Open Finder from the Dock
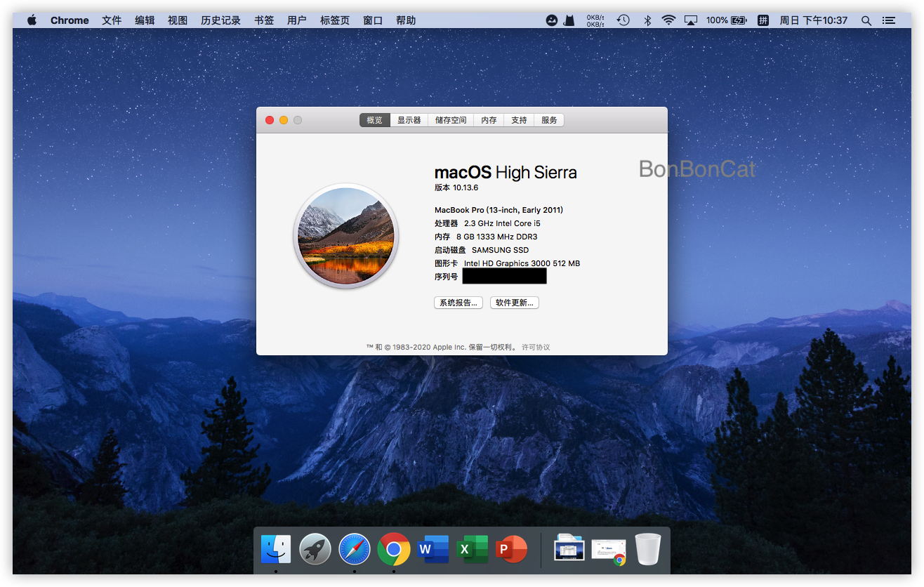Viewport: 924px width, 587px height. click(276, 549)
